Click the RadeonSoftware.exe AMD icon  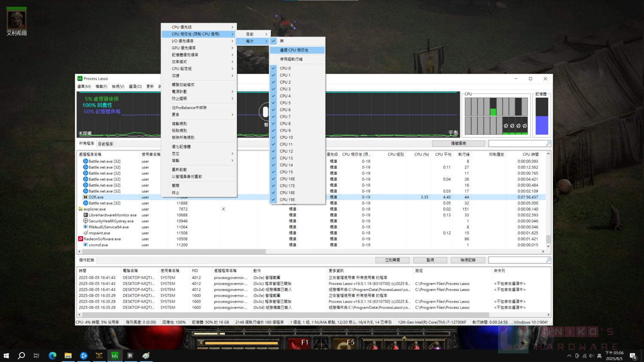point(80,239)
